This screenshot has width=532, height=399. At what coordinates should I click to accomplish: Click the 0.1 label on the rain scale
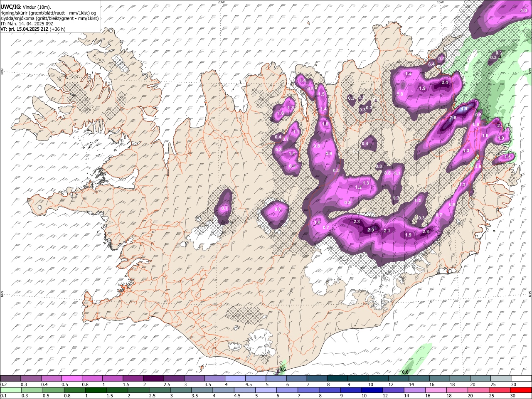pyautogui.click(x=4, y=396)
